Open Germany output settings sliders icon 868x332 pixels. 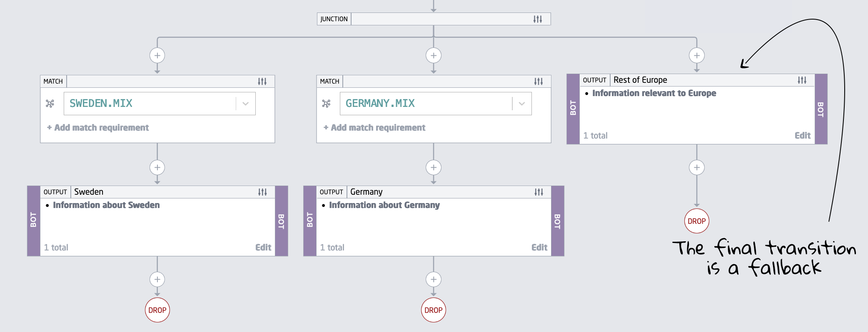[x=539, y=192]
